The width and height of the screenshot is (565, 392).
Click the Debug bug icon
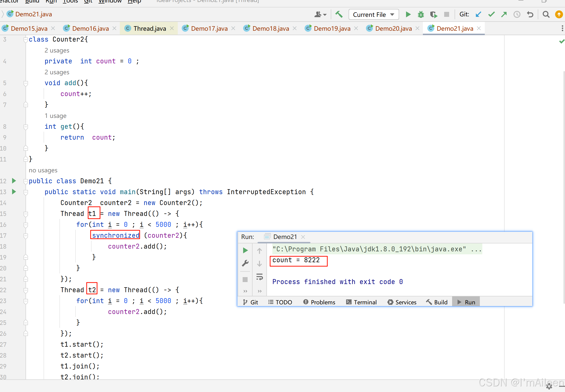pos(421,15)
